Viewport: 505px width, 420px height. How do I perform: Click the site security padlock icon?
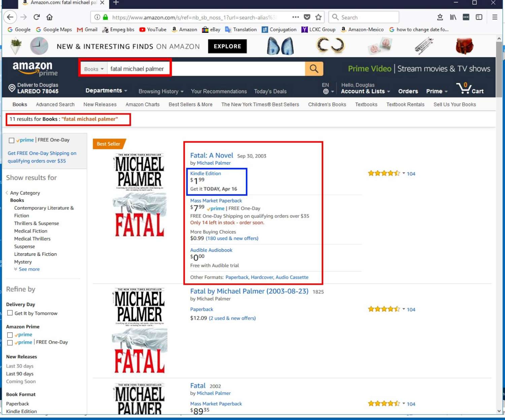[105, 17]
